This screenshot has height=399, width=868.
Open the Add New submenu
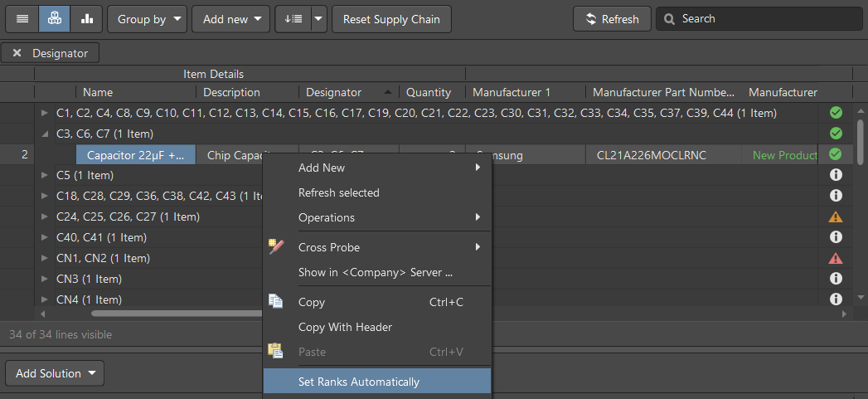377,168
